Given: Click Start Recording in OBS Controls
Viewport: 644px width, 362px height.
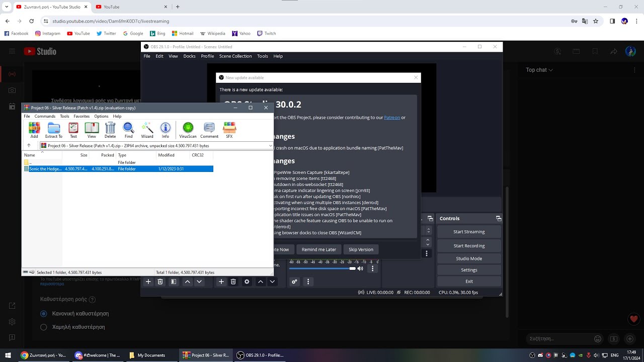Looking at the screenshot, I should [469, 246].
